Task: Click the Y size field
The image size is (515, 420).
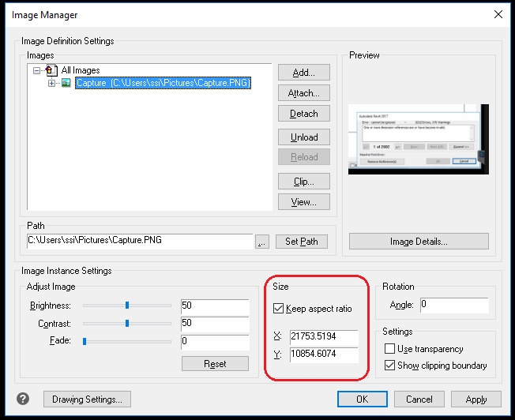Action: pos(324,354)
